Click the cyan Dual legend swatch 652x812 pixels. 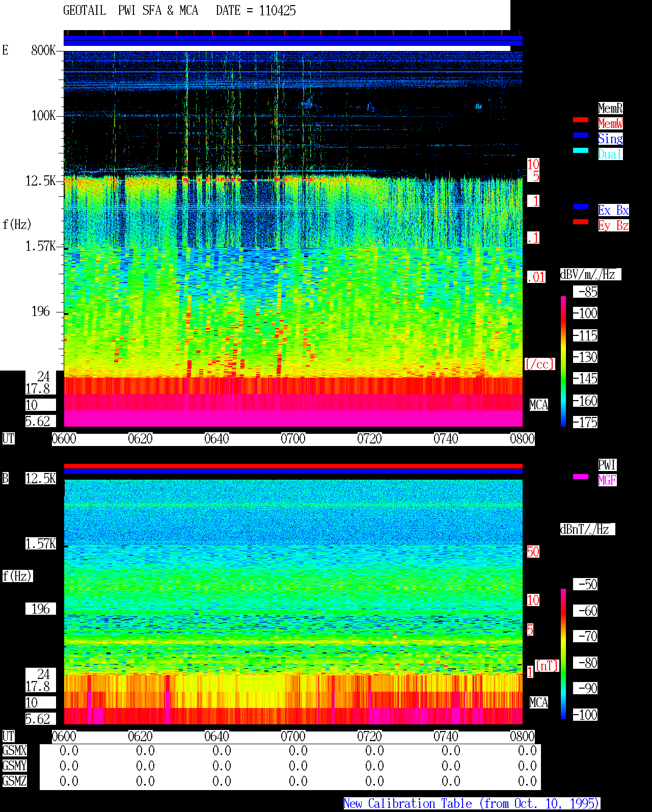coord(581,150)
